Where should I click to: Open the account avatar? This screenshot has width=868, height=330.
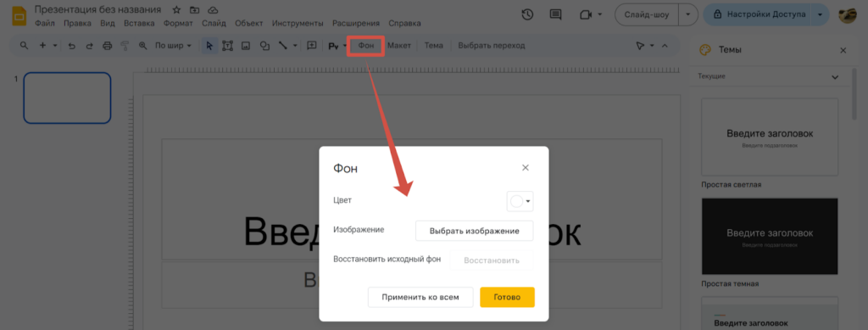pos(848,15)
